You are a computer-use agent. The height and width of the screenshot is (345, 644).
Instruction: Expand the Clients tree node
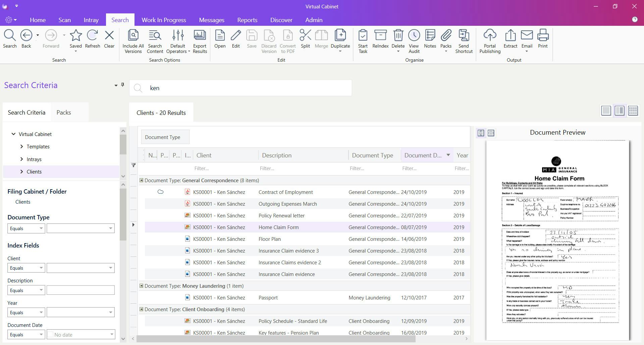point(22,171)
